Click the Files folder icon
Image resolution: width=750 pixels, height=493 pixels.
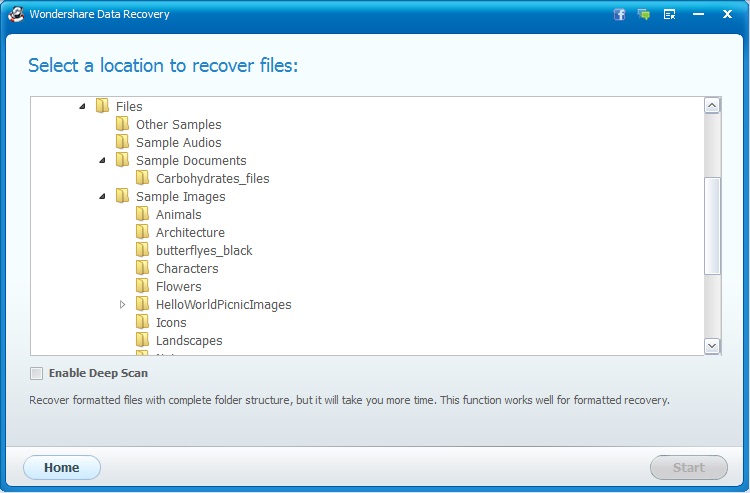[x=102, y=106]
